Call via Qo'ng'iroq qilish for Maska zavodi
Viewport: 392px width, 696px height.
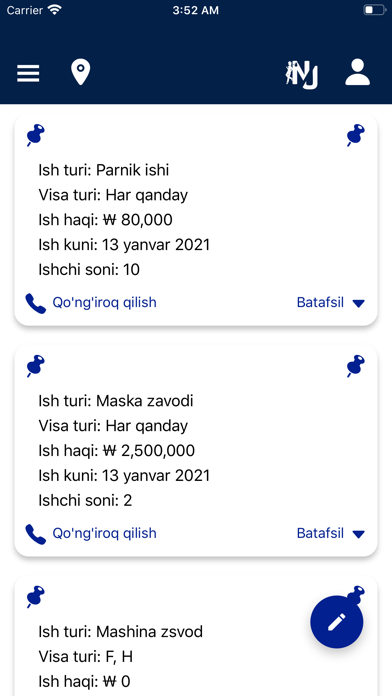click(104, 533)
